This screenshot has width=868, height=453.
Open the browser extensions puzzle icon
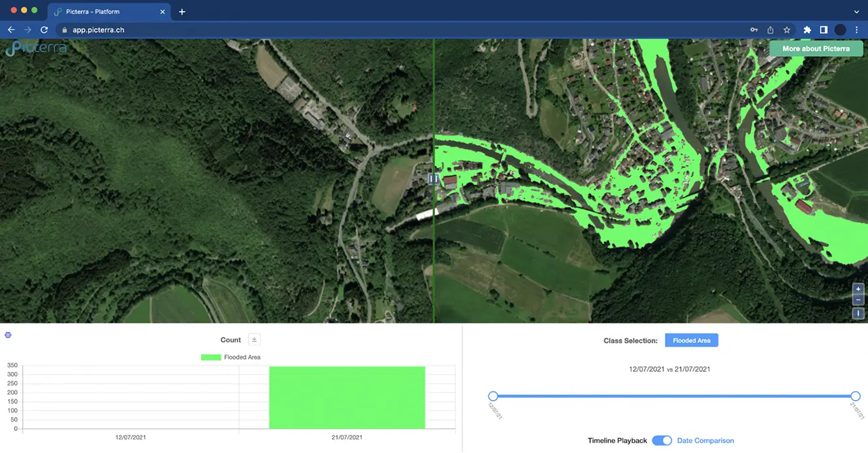click(x=807, y=30)
